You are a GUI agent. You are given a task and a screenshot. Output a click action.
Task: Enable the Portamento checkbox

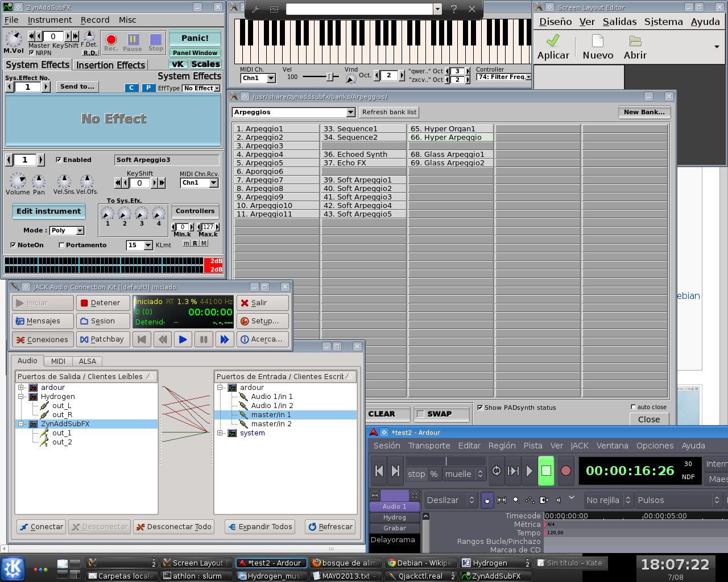pos(61,245)
